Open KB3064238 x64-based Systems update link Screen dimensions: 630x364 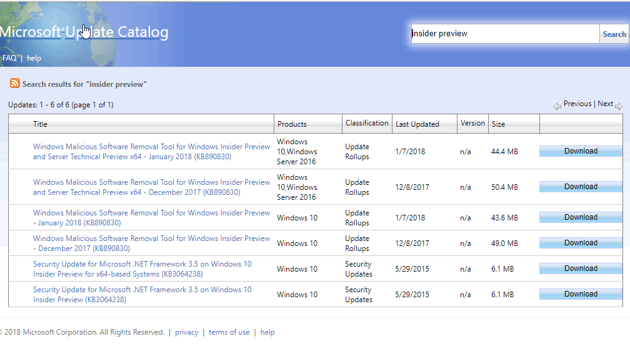pyautogui.click(x=142, y=269)
